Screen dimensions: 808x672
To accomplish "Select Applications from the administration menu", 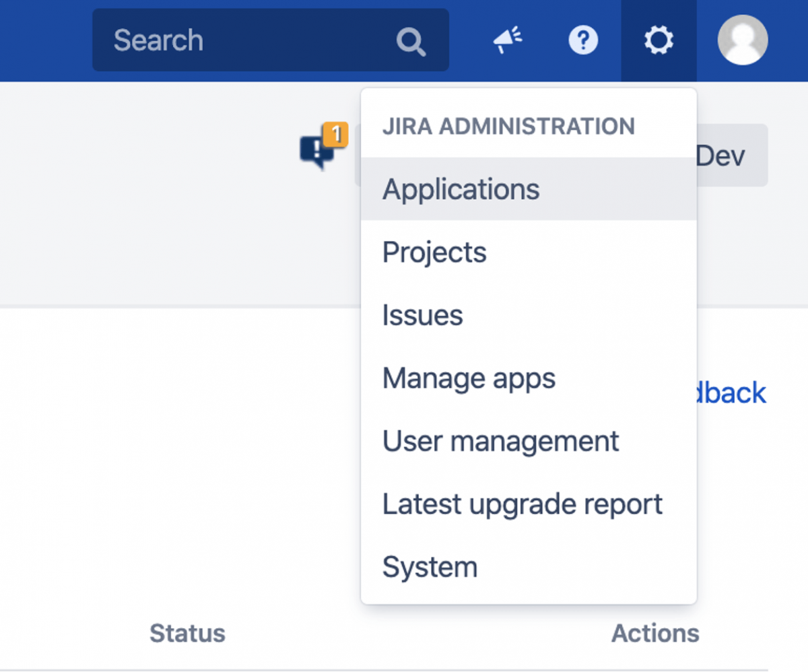I will (461, 189).
